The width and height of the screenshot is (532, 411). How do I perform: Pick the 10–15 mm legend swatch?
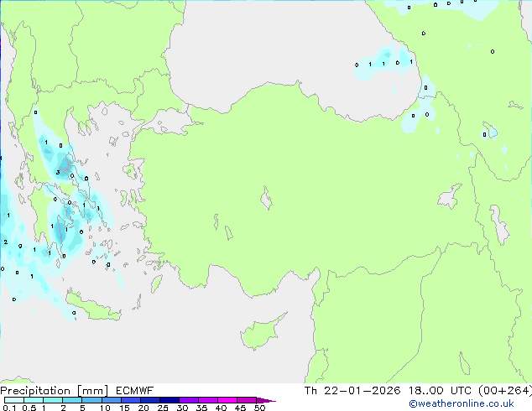(112, 400)
